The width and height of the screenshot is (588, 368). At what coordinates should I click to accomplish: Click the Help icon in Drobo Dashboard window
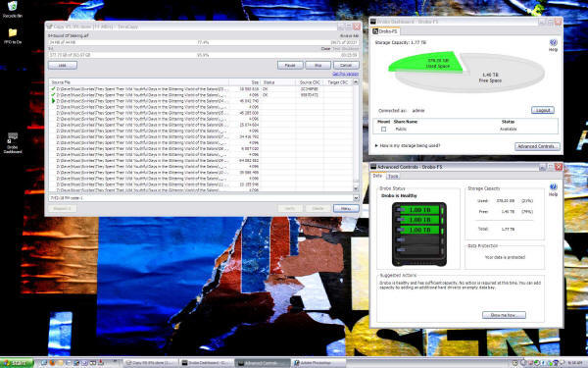553,44
